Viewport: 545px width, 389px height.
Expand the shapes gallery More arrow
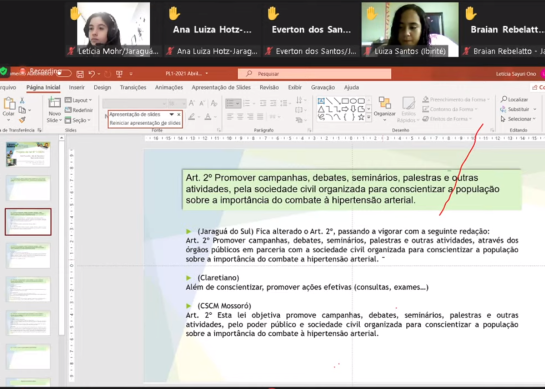(x=368, y=117)
